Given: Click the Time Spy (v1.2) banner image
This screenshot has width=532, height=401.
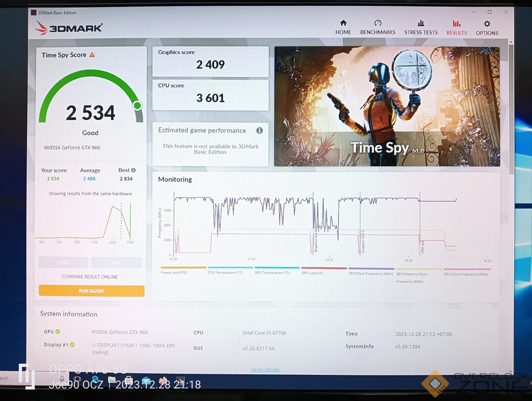Looking at the screenshot, I should point(387,106).
